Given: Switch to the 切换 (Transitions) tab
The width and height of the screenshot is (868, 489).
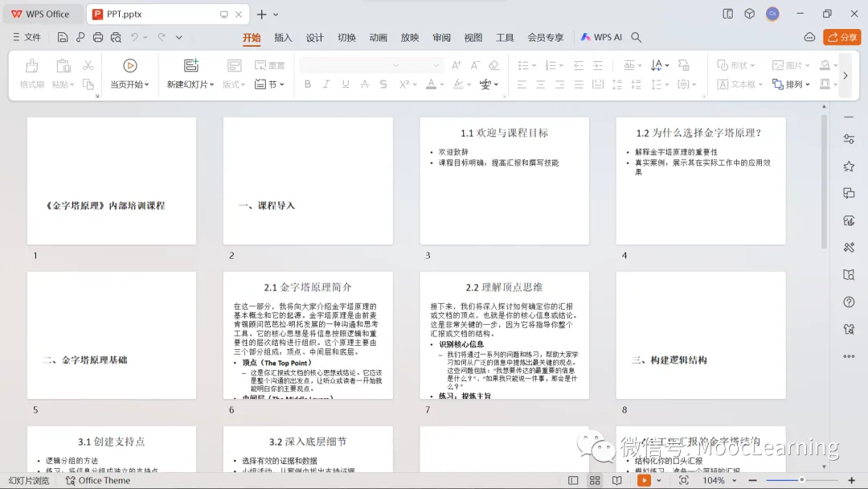Looking at the screenshot, I should point(346,37).
